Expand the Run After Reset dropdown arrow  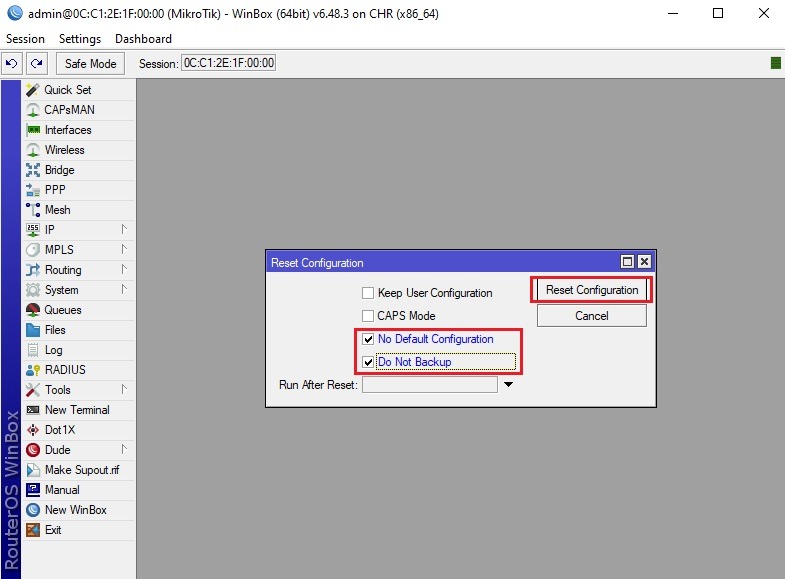click(508, 385)
